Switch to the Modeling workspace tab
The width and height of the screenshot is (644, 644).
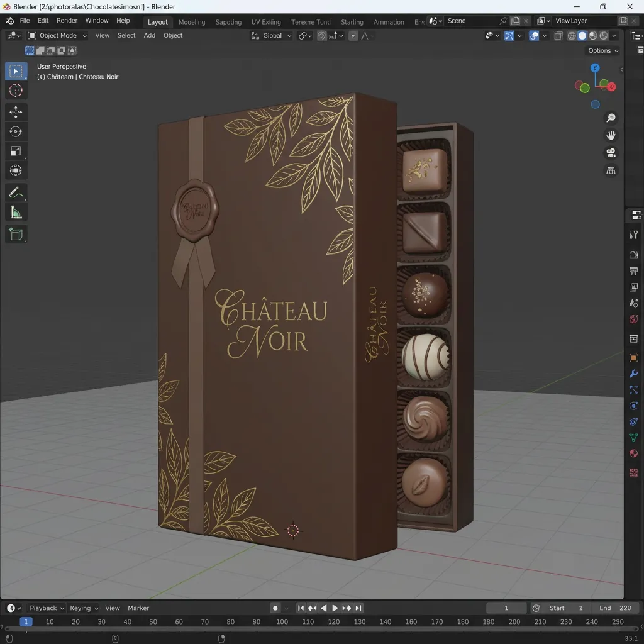(x=192, y=21)
